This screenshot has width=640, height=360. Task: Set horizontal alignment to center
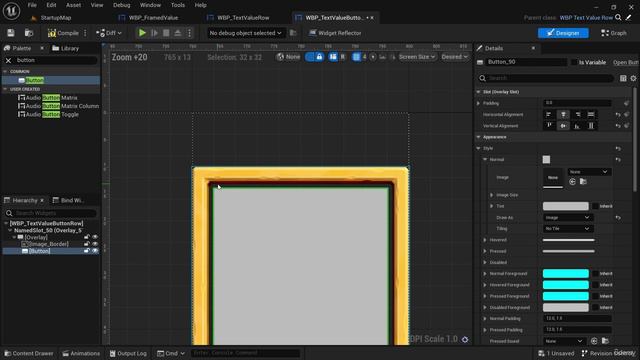563,115
